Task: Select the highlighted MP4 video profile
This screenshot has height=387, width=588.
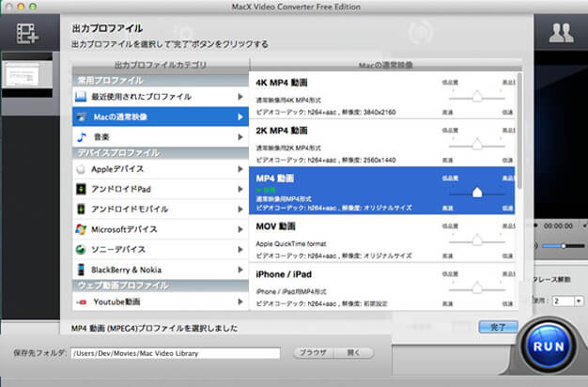Action: point(382,191)
